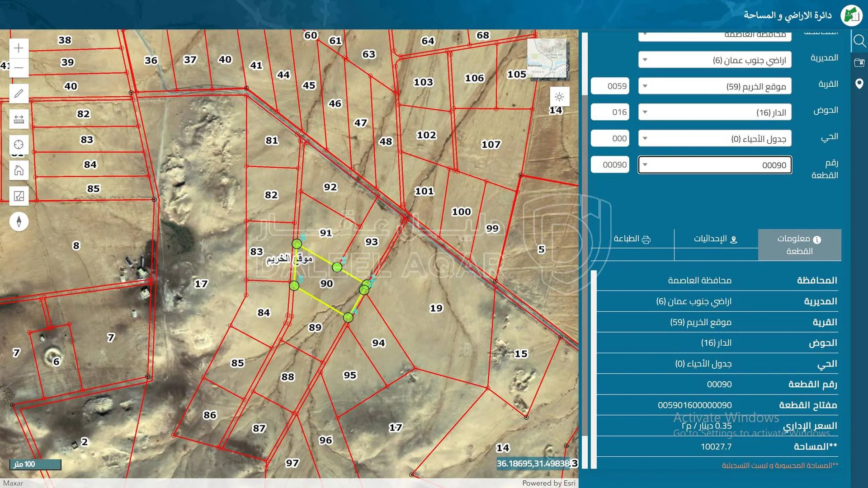
Task: Return to home map extent
Action: pyautogui.click(x=19, y=170)
